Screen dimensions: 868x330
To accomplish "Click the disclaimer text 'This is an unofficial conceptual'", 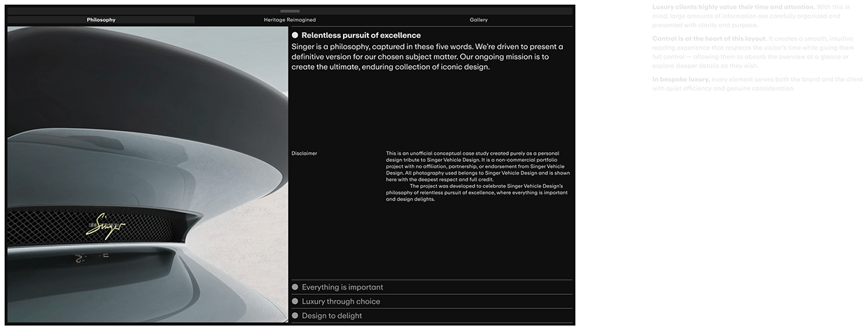I will 478,167.
